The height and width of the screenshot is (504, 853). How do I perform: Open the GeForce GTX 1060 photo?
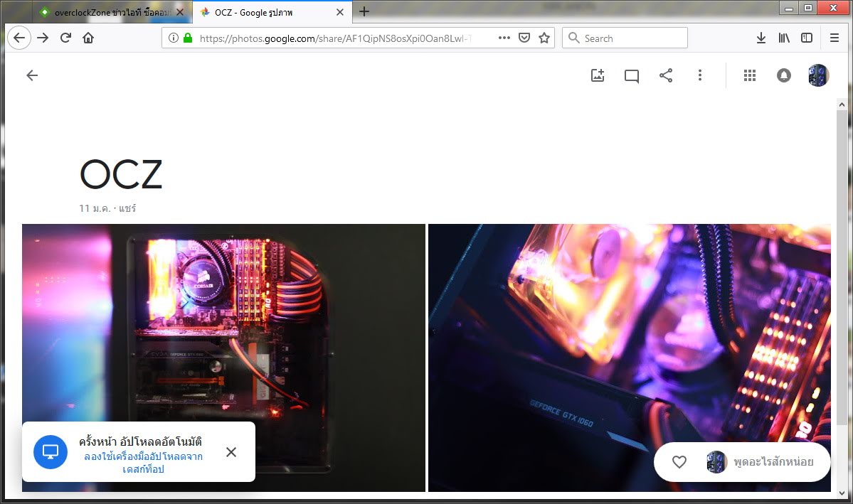(629, 341)
